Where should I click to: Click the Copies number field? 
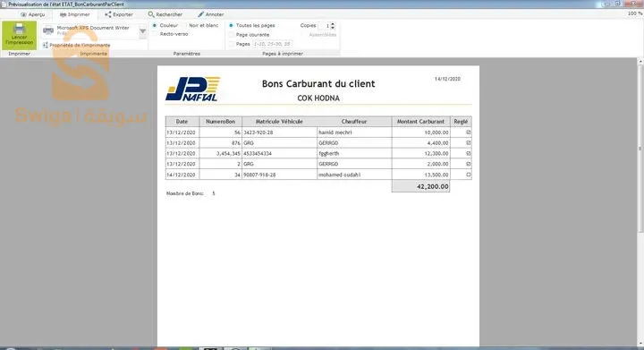point(324,26)
